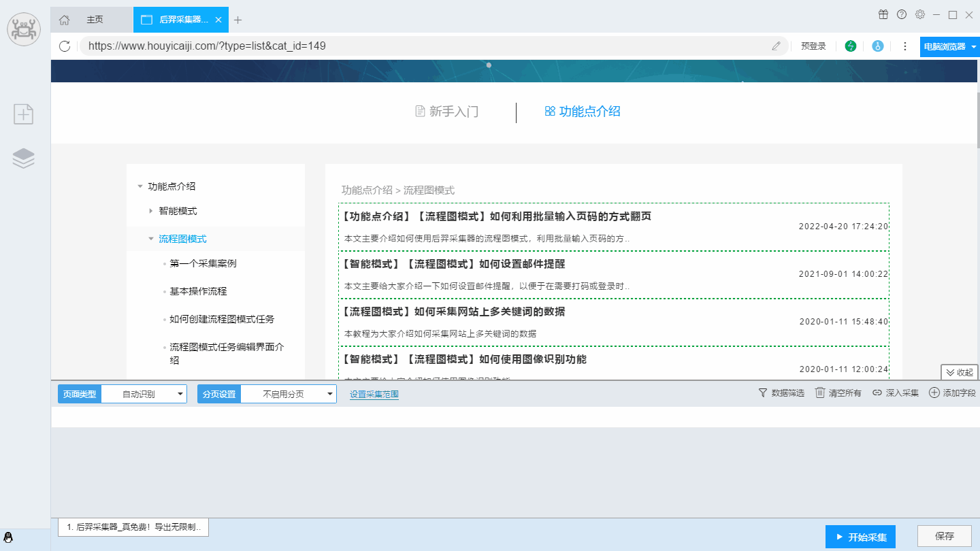Click the 添加字段 plus icon
This screenshot has height=551, width=980.
(934, 393)
